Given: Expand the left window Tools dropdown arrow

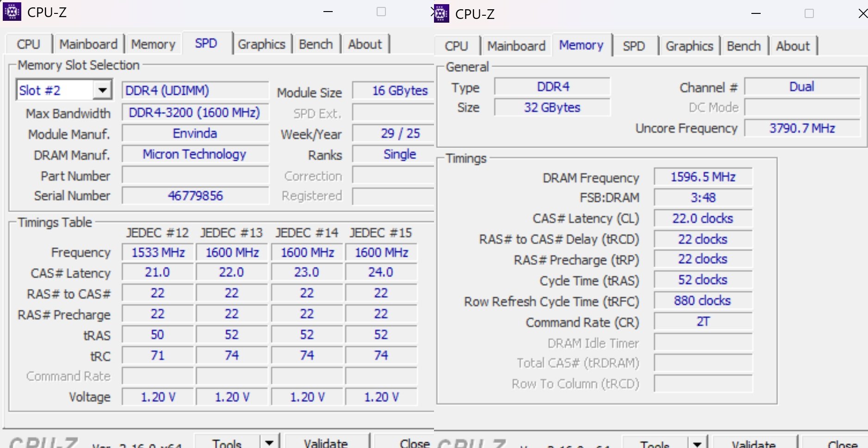Looking at the screenshot, I should (269, 443).
